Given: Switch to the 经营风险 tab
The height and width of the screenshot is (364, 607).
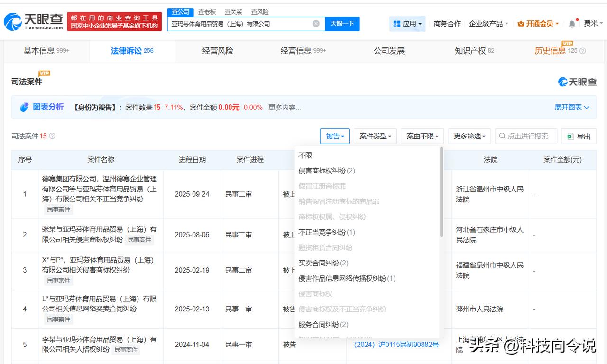Looking at the screenshot, I should 218,51.
